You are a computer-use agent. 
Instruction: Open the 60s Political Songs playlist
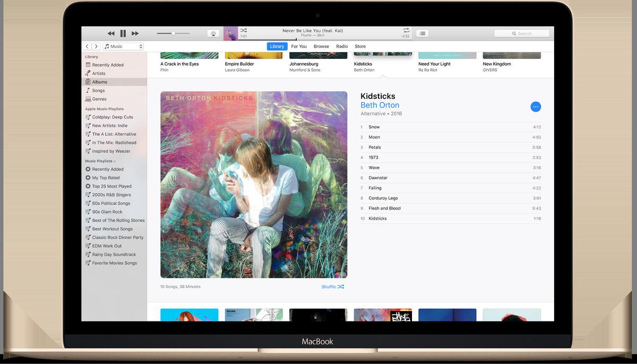pyautogui.click(x=114, y=203)
